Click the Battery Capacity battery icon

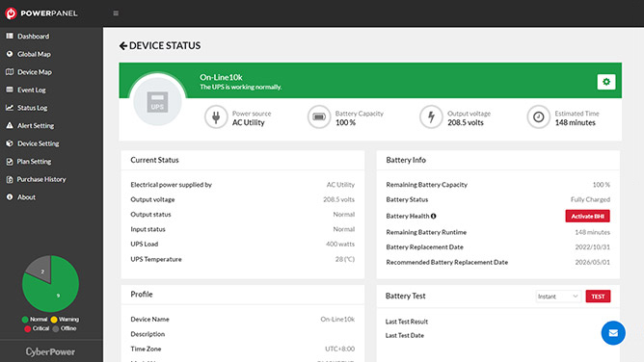(x=319, y=117)
